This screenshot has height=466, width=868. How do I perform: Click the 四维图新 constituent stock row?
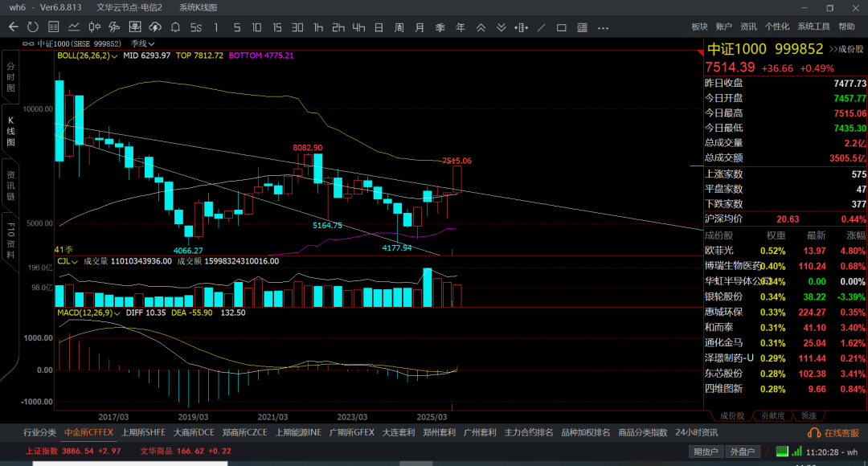click(785, 389)
